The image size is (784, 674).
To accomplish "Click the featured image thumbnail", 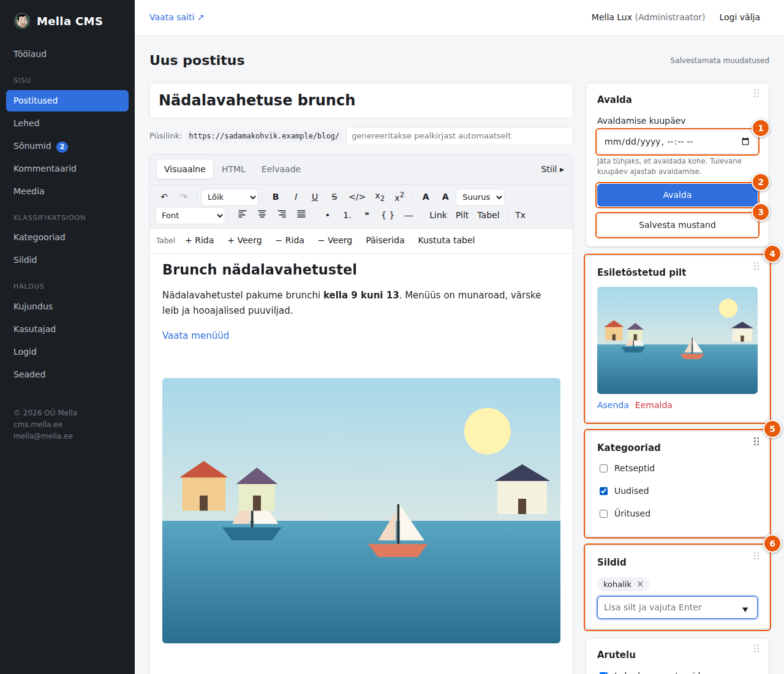I will click(x=677, y=340).
